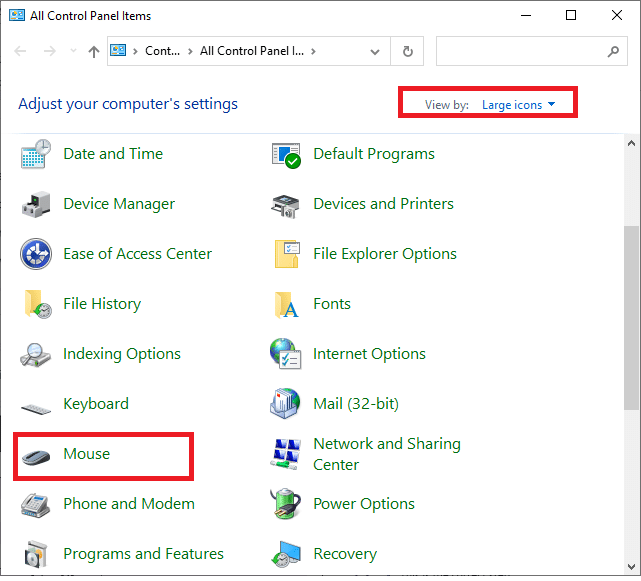Click the Network and Sharing Center icon

click(x=286, y=455)
